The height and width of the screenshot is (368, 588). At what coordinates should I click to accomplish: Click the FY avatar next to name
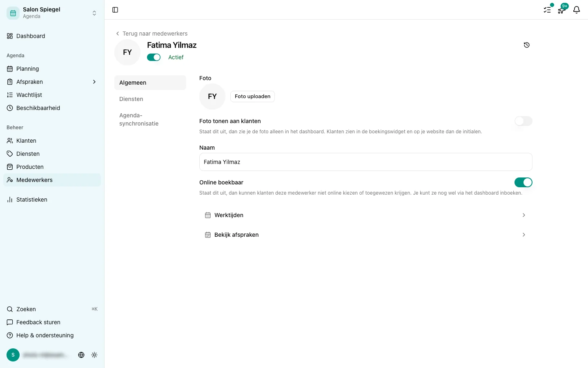click(127, 52)
